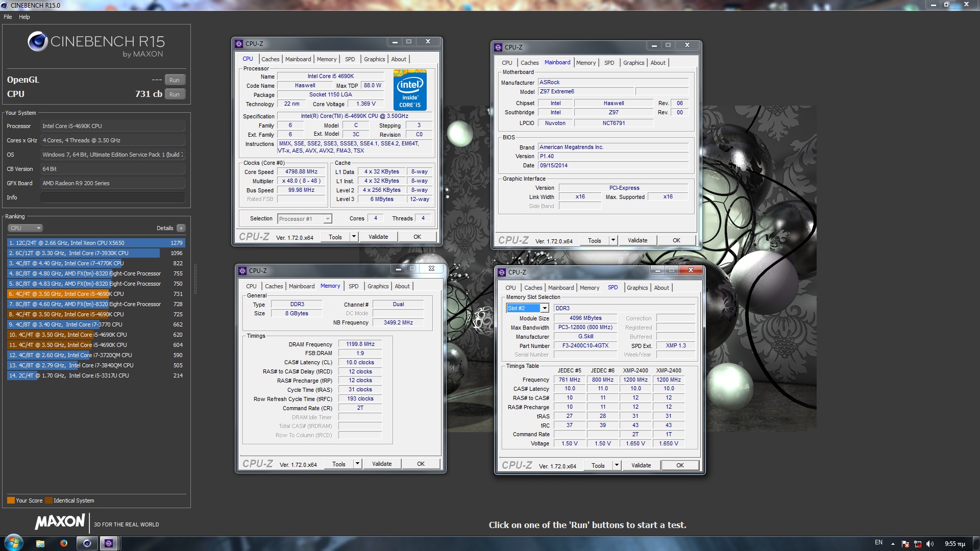Viewport: 980px width, 551px height.
Task: Open About tab in SPD CPU-Z window
Action: click(x=661, y=288)
